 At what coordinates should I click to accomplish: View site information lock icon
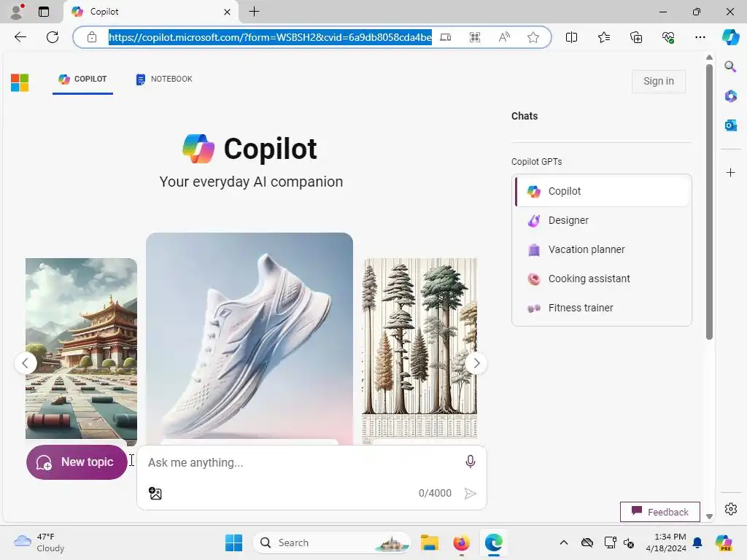point(92,37)
